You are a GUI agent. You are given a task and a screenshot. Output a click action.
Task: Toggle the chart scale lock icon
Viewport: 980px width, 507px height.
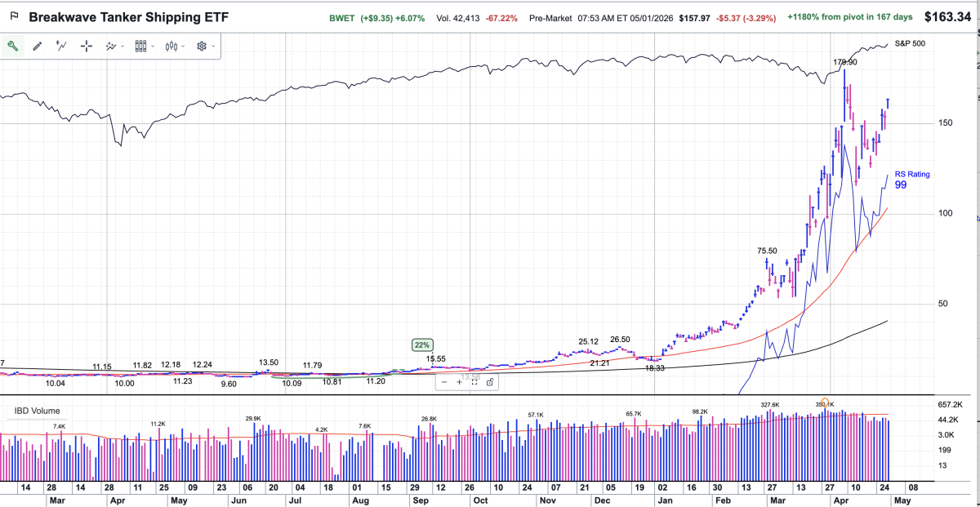(x=489, y=381)
